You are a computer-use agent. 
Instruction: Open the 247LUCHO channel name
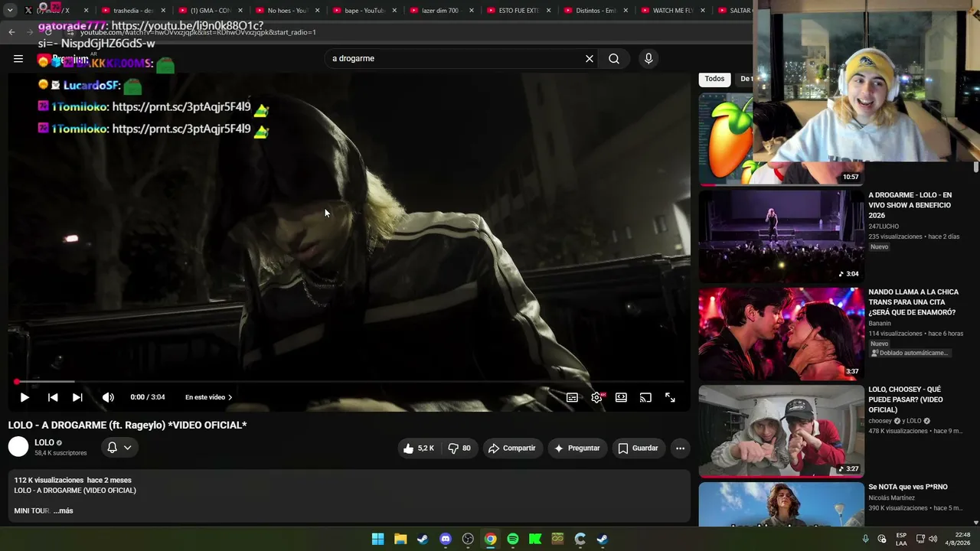click(884, 227)
